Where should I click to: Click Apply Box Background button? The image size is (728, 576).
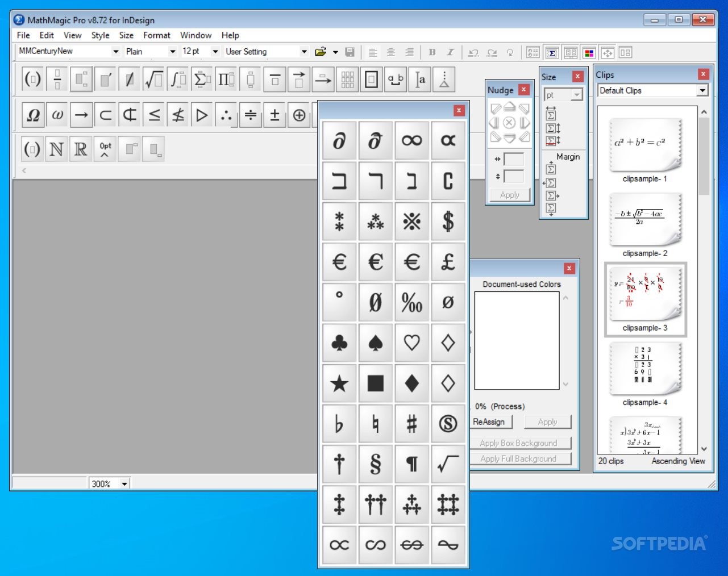point(521,443)
